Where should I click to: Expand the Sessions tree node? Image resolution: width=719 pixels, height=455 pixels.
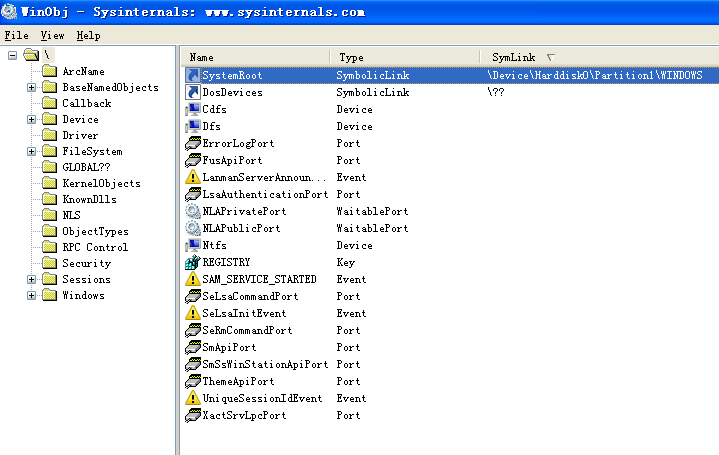point(31,279)
